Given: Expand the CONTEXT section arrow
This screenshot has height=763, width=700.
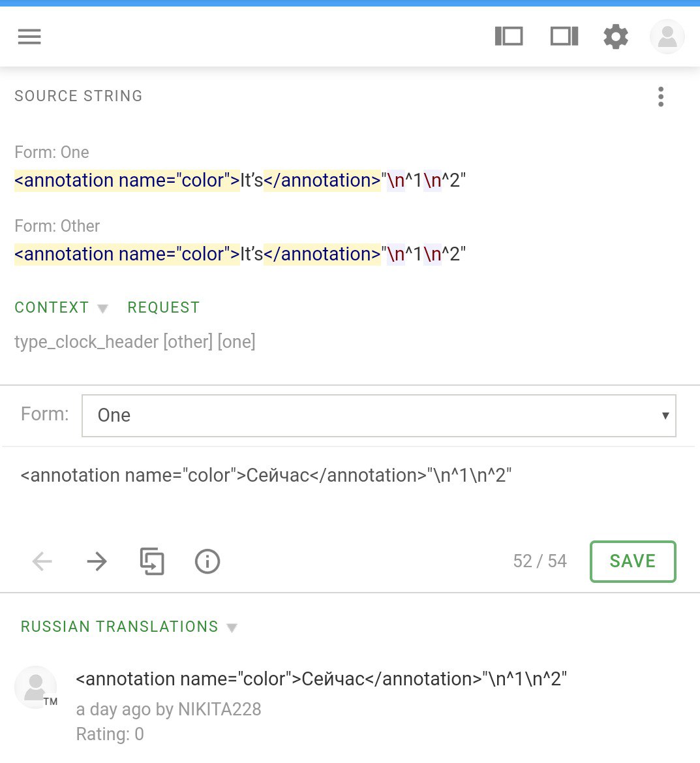Looking at the screenshot, I should 102,309.
